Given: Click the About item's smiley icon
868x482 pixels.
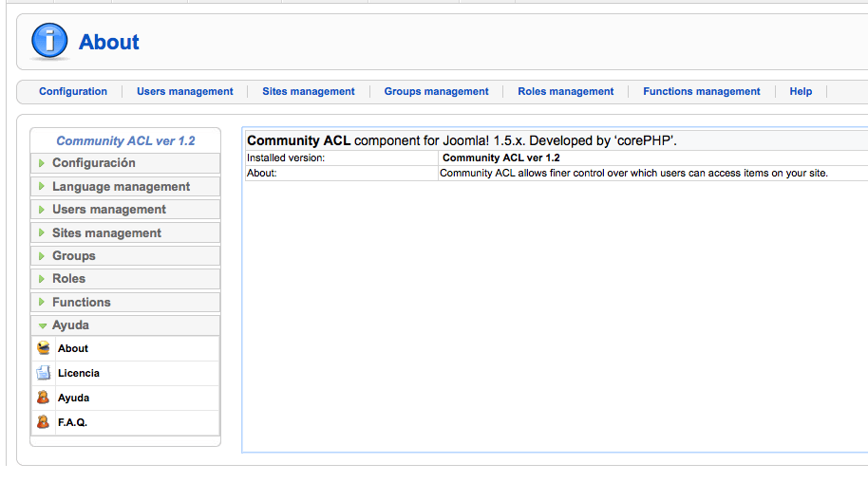Looking at the screenshot, I should pyautogui.click(x=43, y=348).
